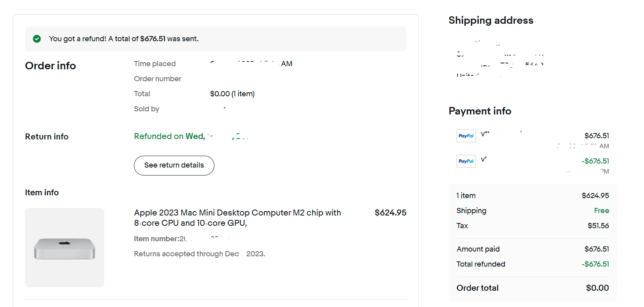Screen dimensions: 644x307
Task: Click the green 'Free' shipping value
Action: (601, 211)
